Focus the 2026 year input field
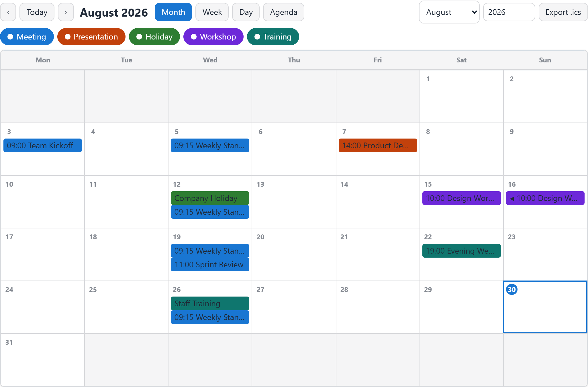The height and width of the screenshot is (387, 588). (509, 12)
